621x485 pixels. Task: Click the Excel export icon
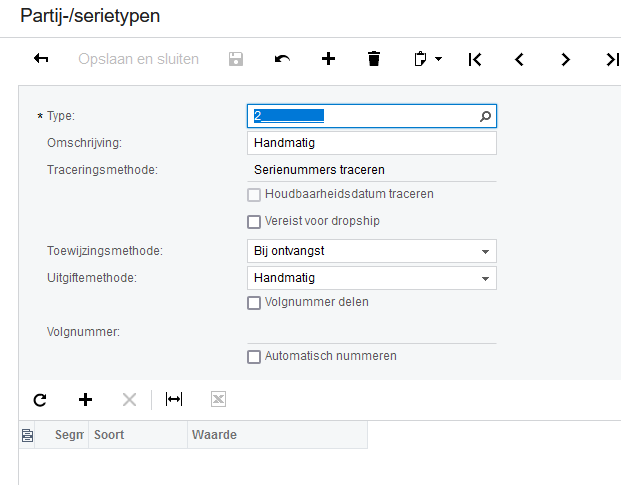[218, 399]
